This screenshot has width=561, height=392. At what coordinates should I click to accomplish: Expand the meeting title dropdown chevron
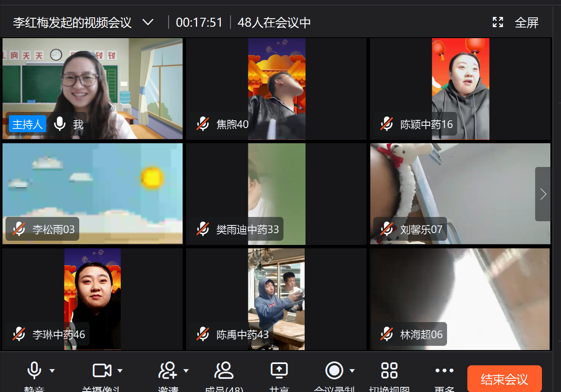point(148,22)
